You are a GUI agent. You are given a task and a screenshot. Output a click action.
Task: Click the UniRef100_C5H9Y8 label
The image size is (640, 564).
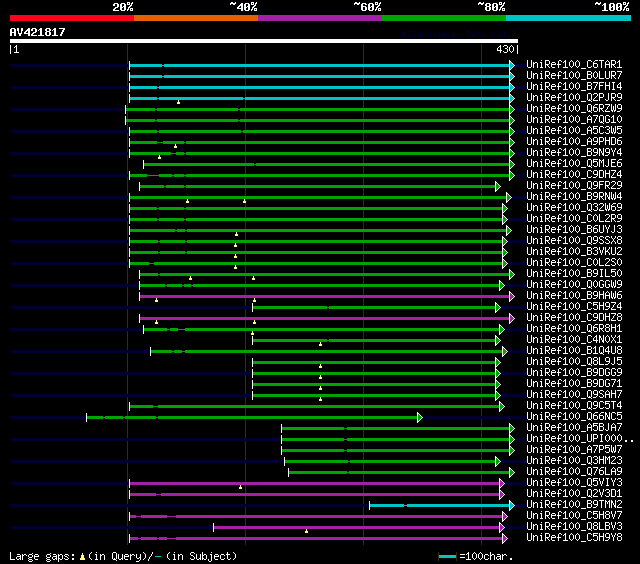pyautogui.click(x=574, y=538)
